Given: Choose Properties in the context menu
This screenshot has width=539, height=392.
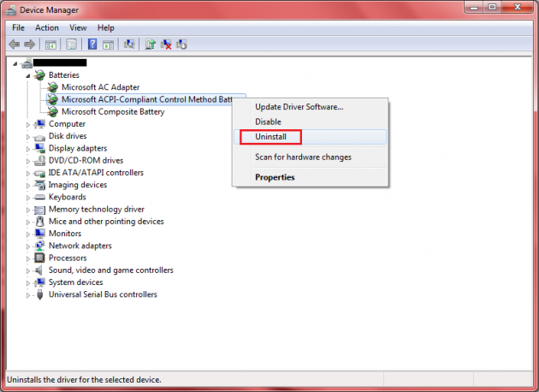Looking at the screenshot, I should tap(275, 177).
